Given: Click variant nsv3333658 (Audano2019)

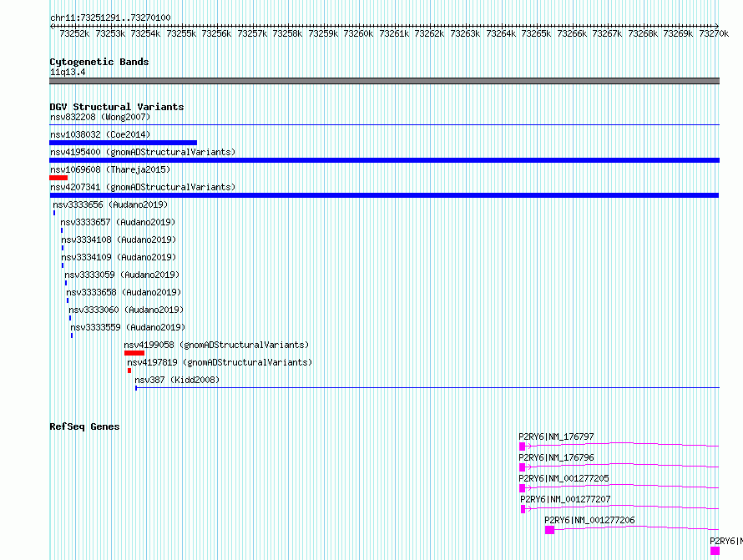Looking at the screenshot, I should [x=124, y=292].
